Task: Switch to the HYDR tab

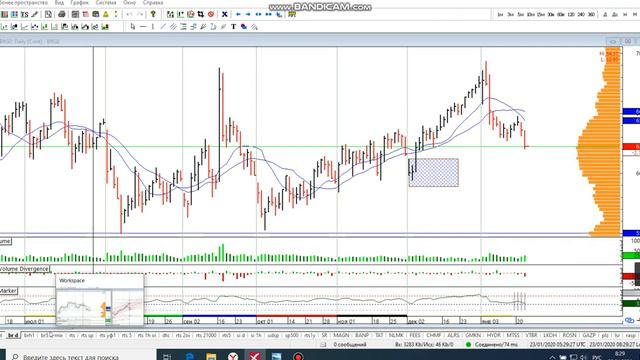Action: [493, 335]
